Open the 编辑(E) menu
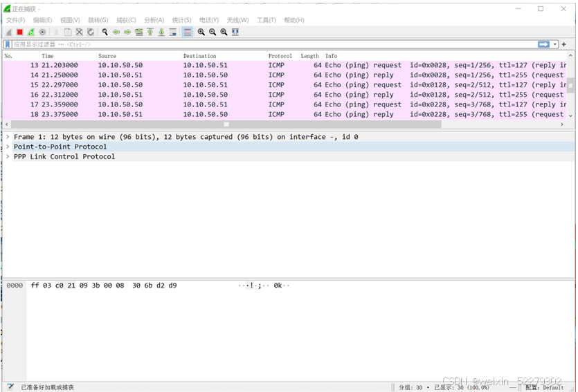Viewport: 578px width, 392px height. (x=42, y=20)
